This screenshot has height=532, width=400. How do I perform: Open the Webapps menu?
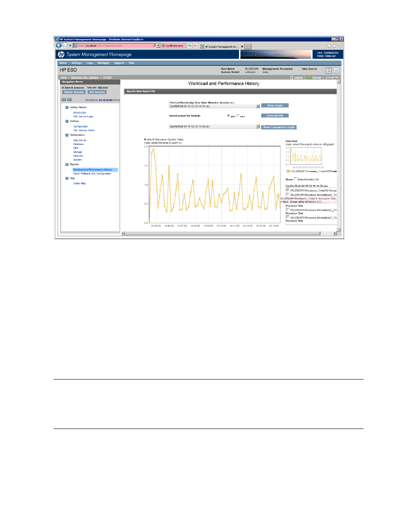(104, 63)
